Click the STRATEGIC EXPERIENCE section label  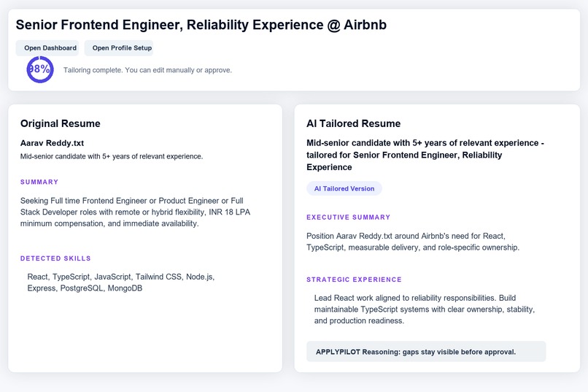[x=354, y=280]
